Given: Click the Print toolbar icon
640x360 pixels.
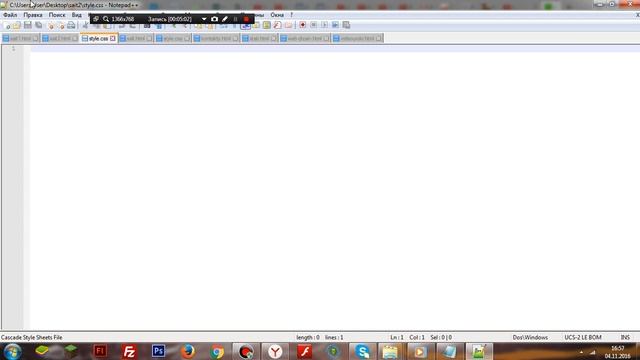Looking at the screenshot, I should [71, 25].
